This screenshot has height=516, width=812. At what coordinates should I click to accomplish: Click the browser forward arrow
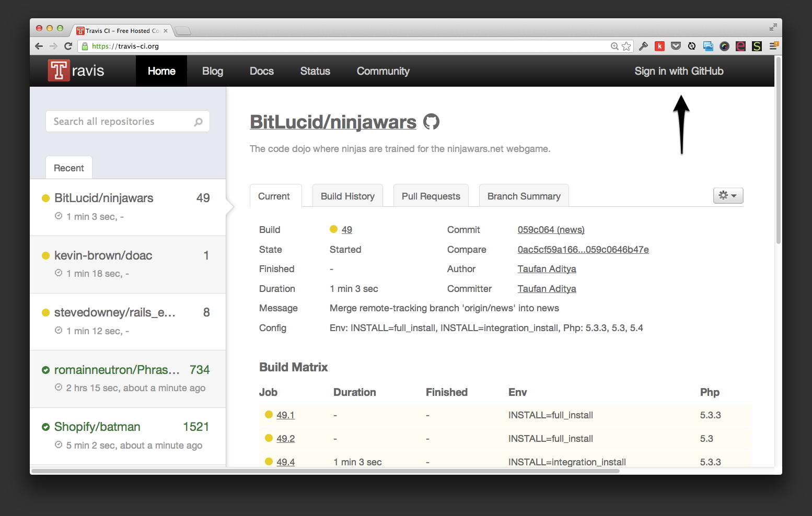pyautogui.click(x=53, y=46)
